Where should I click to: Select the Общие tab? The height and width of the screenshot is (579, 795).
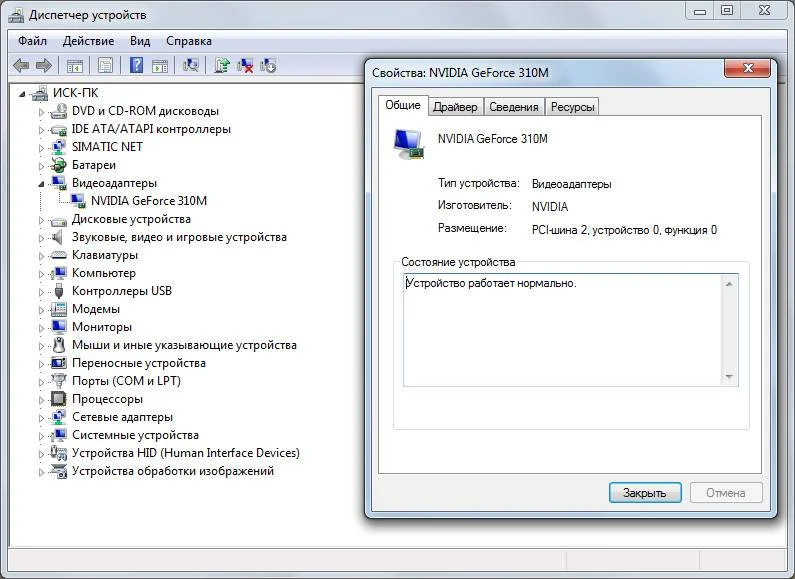[x=403, y=105]
